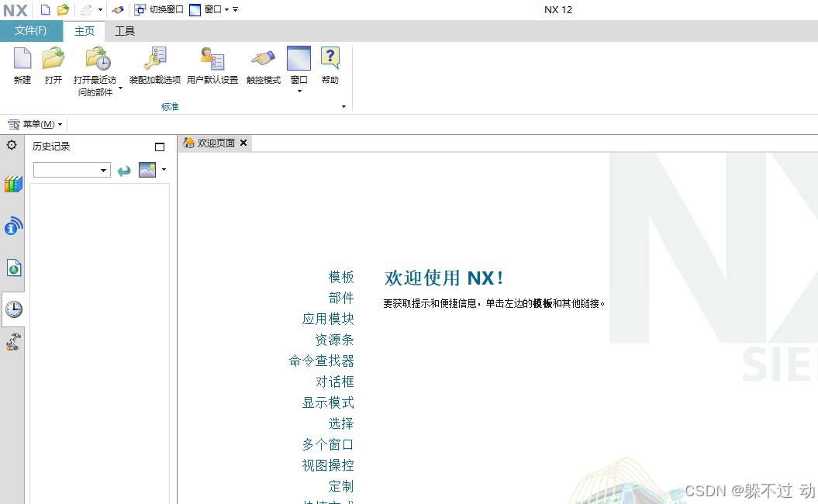Open the 窗口 title bar dropdown
This screenshot has width=818, height=504.
209,9
